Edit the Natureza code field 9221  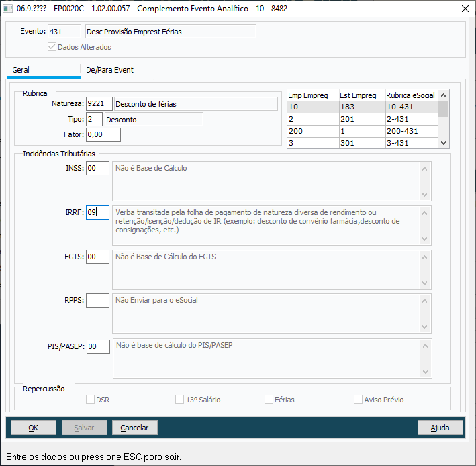[99, 104]
